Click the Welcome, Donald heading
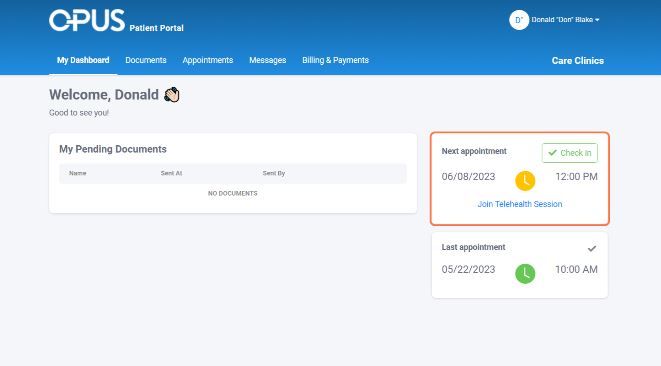 (104, 95)
